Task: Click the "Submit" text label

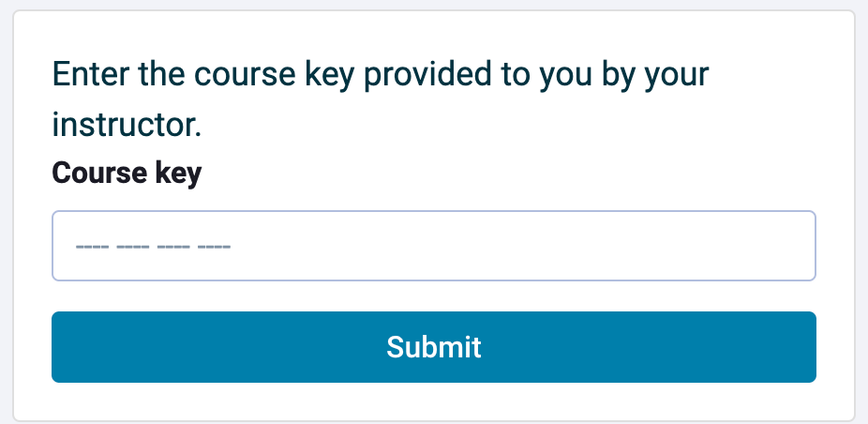Action: point(433,347)
